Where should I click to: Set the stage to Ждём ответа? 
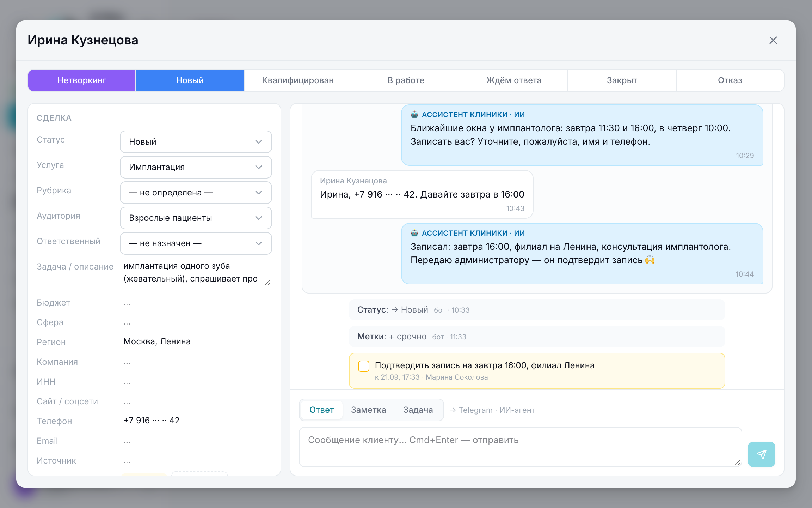click(514, 80)
